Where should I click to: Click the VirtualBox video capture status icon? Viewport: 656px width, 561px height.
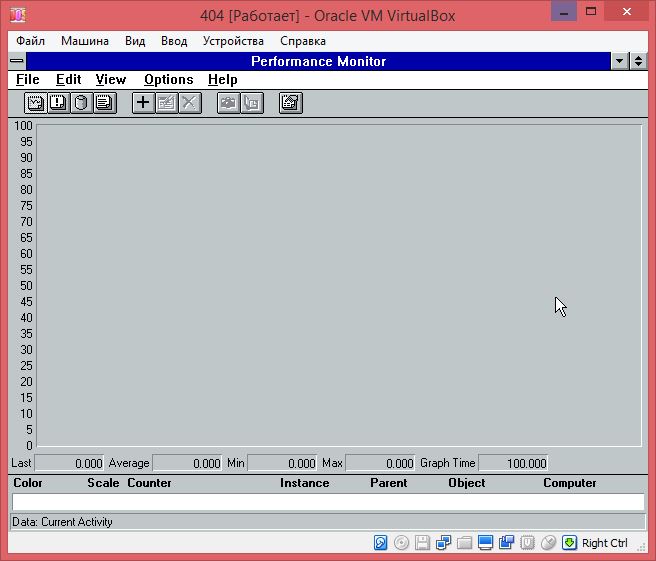pos(506,543)
